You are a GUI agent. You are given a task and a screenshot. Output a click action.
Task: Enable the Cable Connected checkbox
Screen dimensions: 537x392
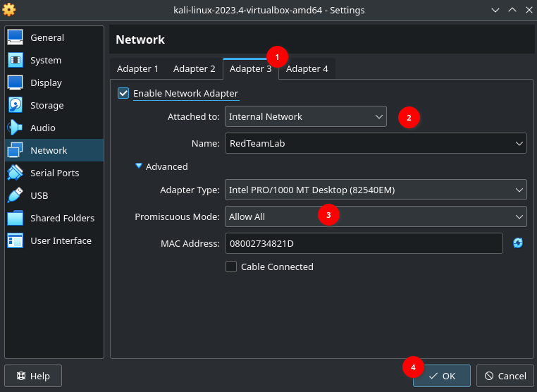(x=231, y=267)
